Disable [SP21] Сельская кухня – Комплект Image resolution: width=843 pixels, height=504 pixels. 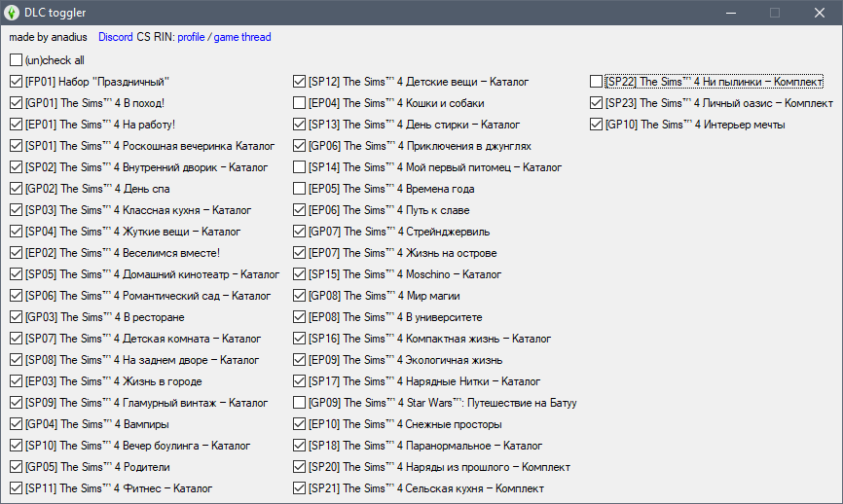pyautogui.click(x=300, y=488)
